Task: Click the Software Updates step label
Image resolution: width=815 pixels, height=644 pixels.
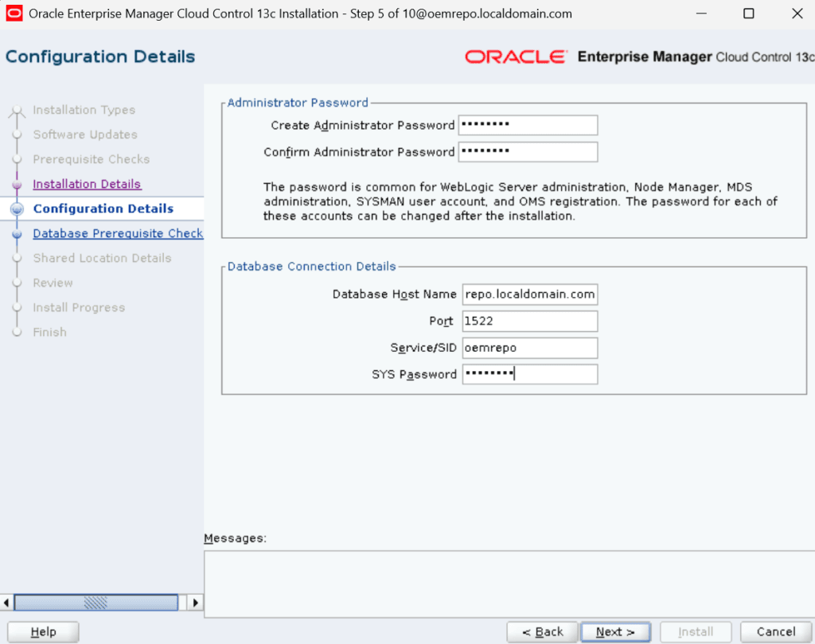Action: [x=85, y=135]
